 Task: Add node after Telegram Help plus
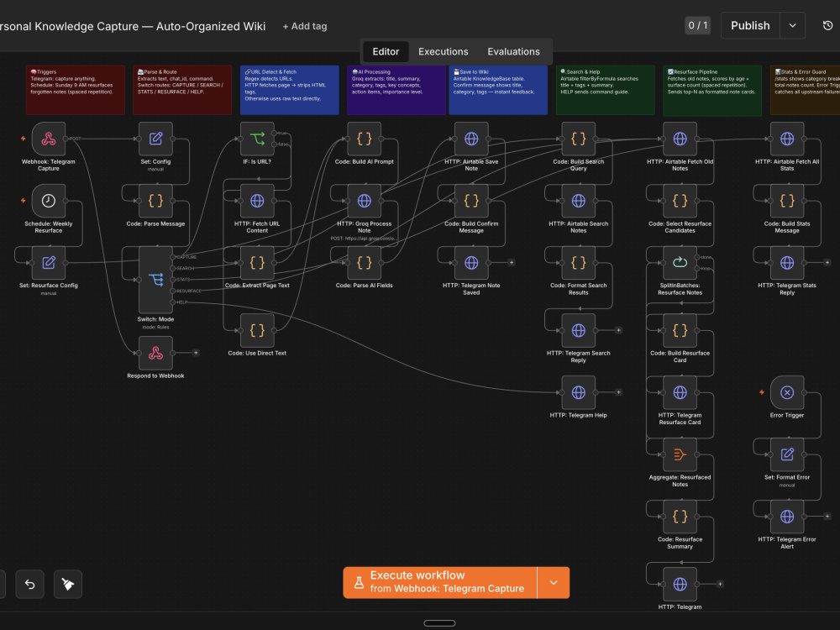point(619,392)
